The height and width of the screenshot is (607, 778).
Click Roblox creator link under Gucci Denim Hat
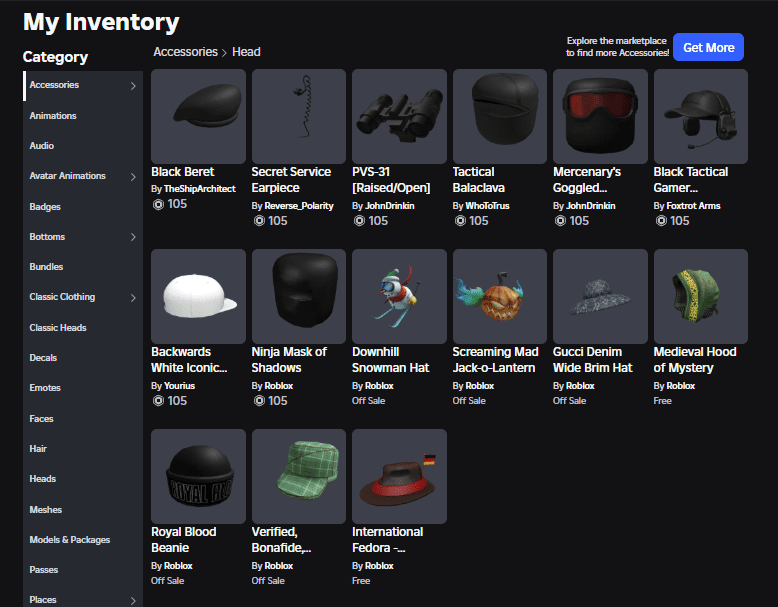coord(580,386)
